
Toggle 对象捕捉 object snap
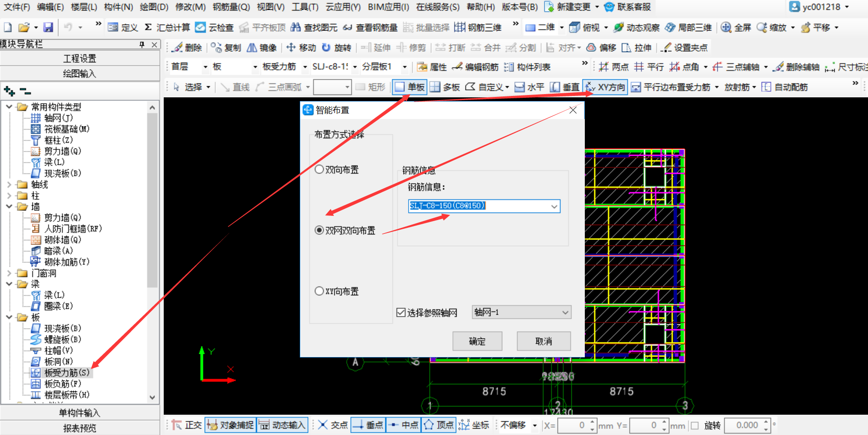point(230,425)
